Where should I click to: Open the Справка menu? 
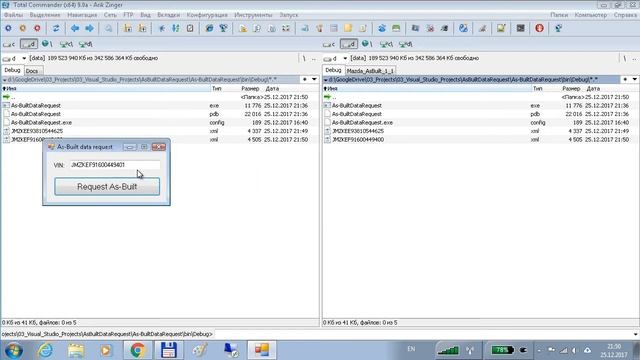coord(625,15)
